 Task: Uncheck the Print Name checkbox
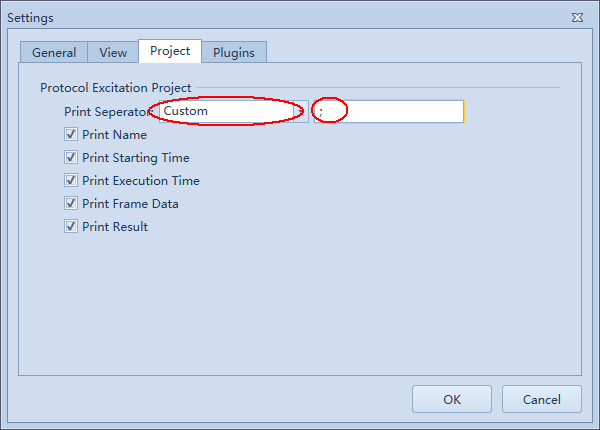tap(71, 134)
